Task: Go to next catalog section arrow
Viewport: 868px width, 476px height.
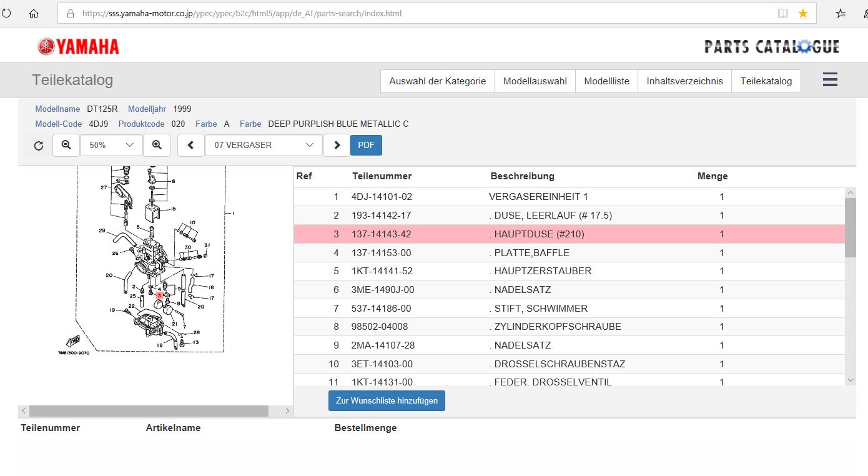Action: (337, 145)
